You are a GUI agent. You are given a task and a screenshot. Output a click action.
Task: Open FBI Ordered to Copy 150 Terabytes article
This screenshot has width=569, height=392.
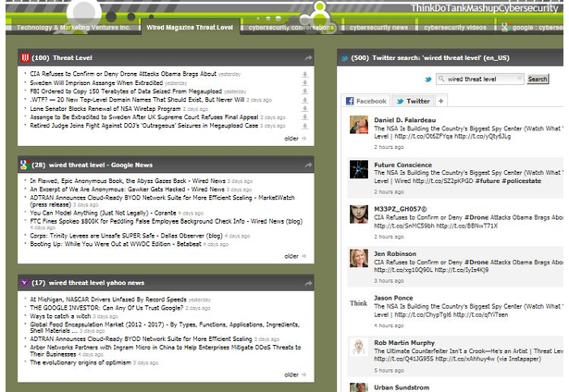tap(126, 92)
